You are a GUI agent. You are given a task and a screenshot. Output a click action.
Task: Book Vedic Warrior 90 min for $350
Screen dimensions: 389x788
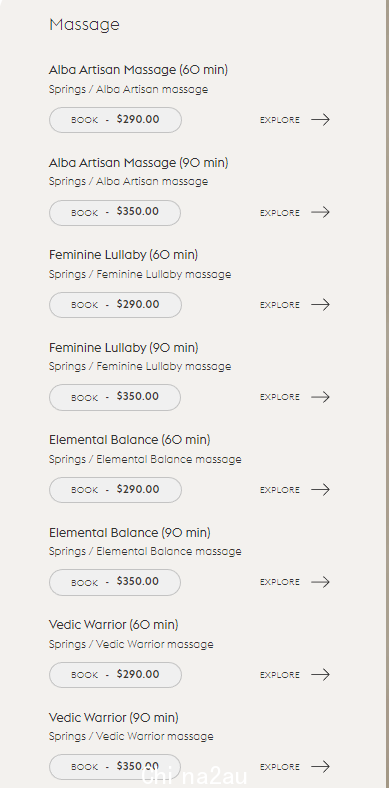tap(115, 767)
